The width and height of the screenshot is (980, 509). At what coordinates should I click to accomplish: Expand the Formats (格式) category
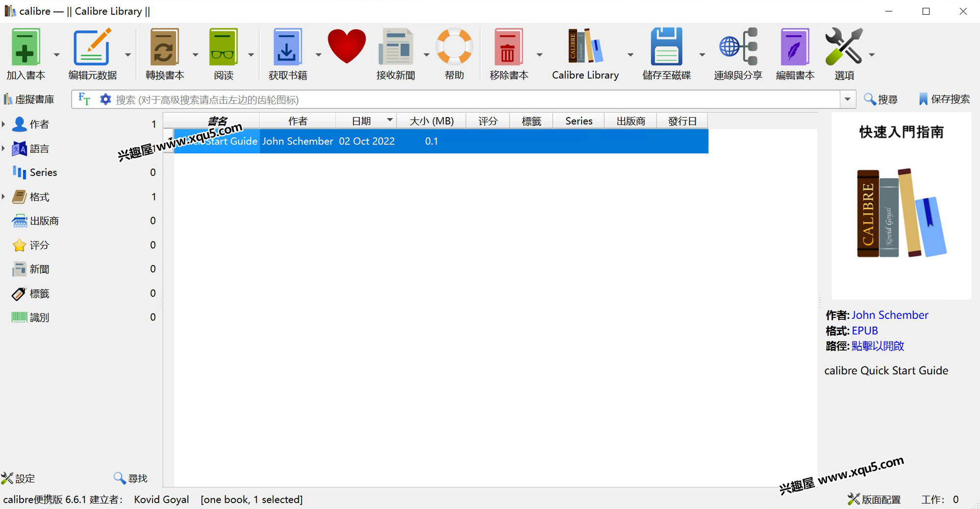[x=3, y=196]
